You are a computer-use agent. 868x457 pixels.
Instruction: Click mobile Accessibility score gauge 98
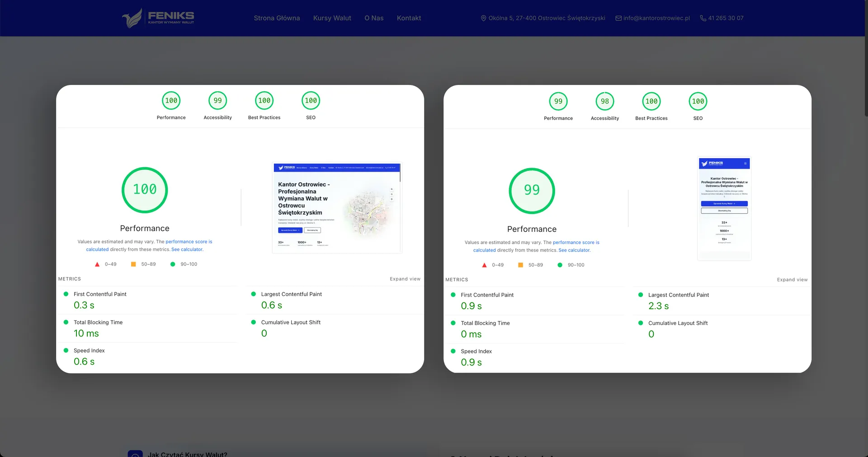click(x=604, y=102)
